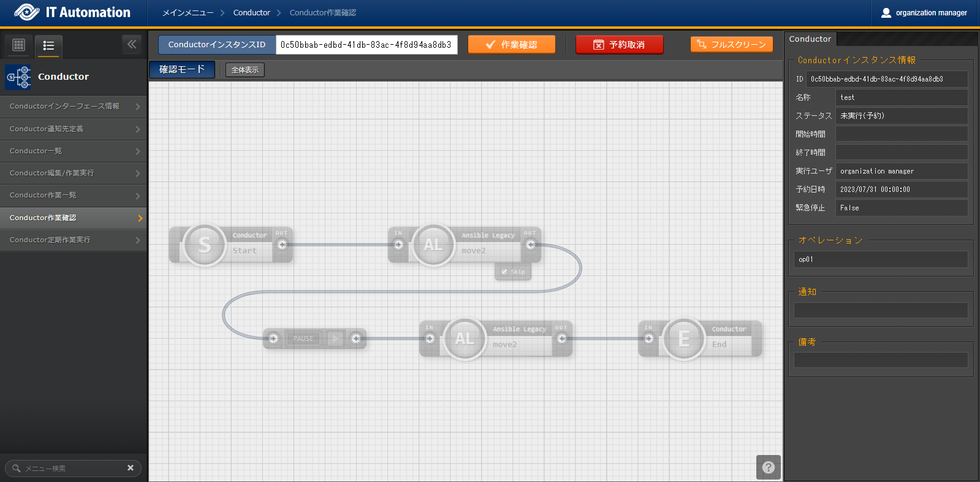The width and height of the screenshot is (980, 482).
Task: Toggle the Skip checkbox on move2 node
Action: click(x=504, y=272)
